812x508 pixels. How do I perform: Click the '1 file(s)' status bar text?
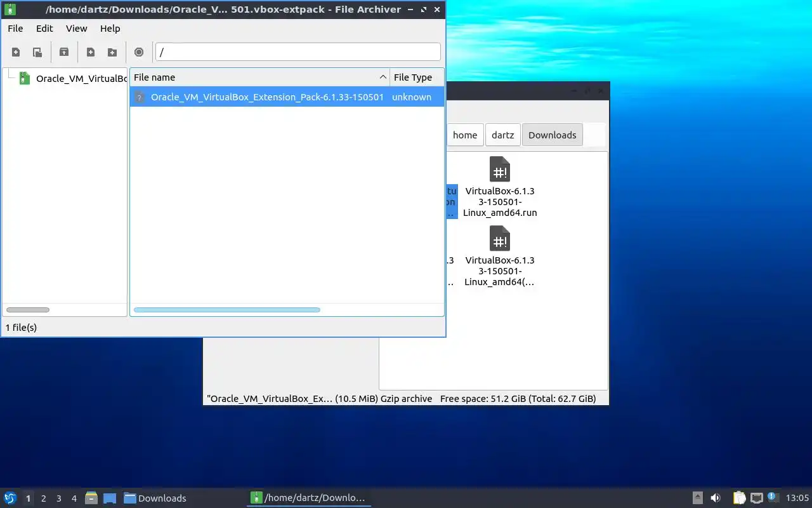click(21, 328)
